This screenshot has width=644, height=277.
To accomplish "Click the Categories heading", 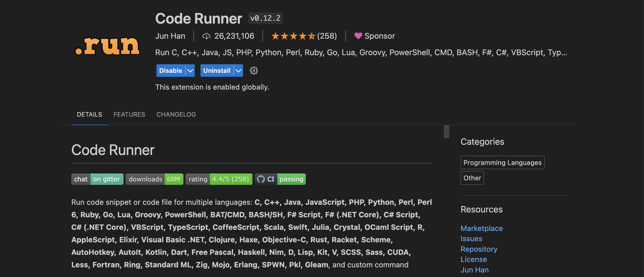I will pyautogui.click(x=482, y=142).
